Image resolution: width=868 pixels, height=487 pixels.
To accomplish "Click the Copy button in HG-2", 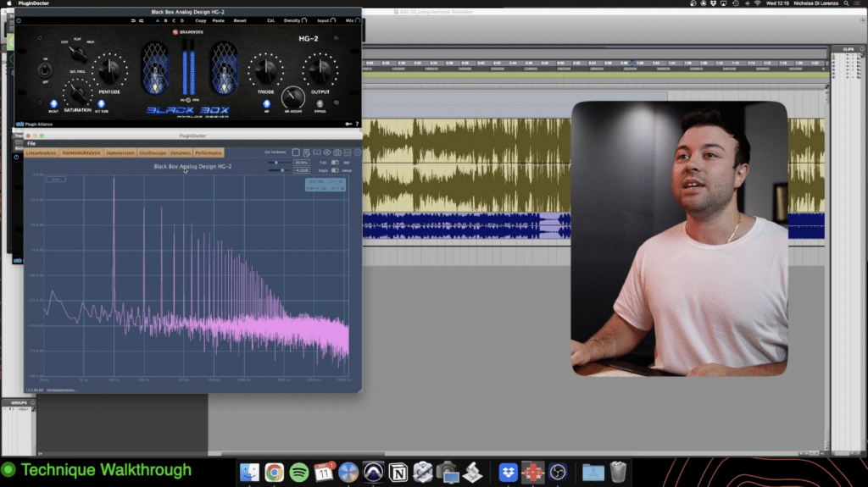I will pos(200,20).
